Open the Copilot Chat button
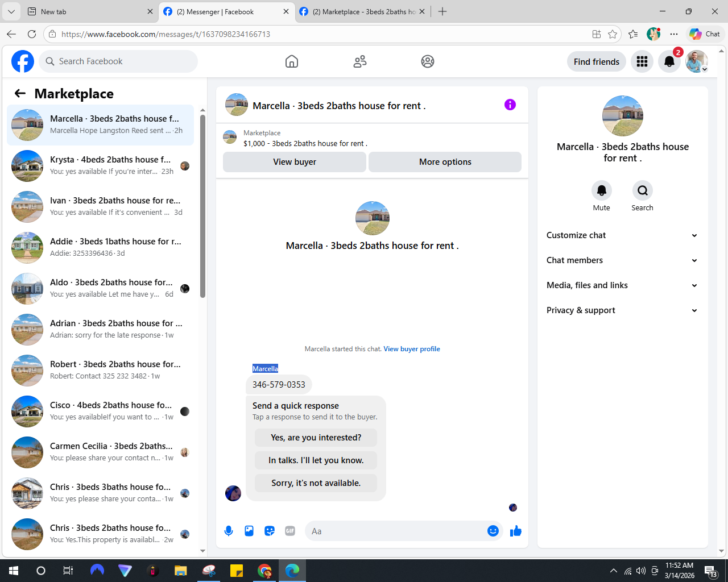The image size is (728, 582). click(x=705, y=34)
